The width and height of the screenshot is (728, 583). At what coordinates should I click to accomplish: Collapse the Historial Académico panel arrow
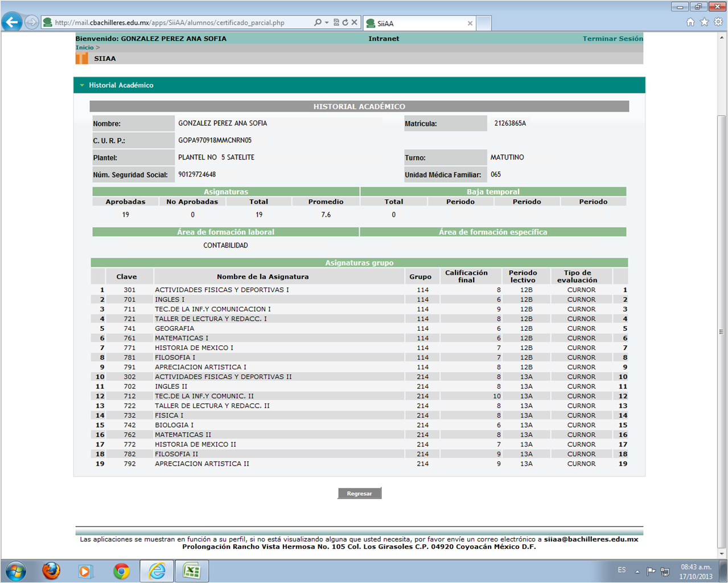(x=82, y=85)
